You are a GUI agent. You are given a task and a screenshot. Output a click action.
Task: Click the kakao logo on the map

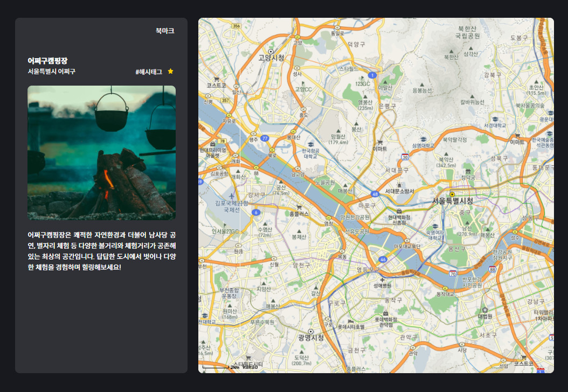point(250,367)
